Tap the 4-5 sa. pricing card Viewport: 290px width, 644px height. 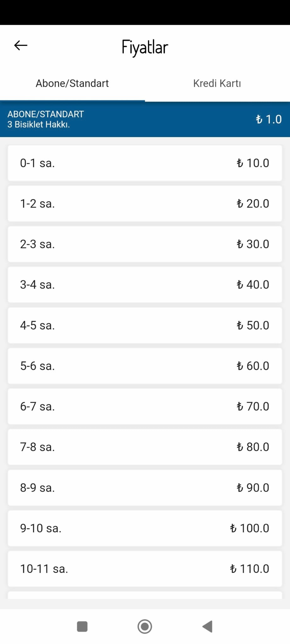click(145, 325)
